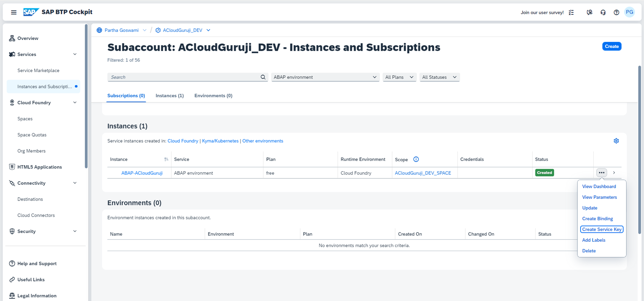Select Create Service Key from context menu
The width and height of the screenshot is (644, 301).
601,230
